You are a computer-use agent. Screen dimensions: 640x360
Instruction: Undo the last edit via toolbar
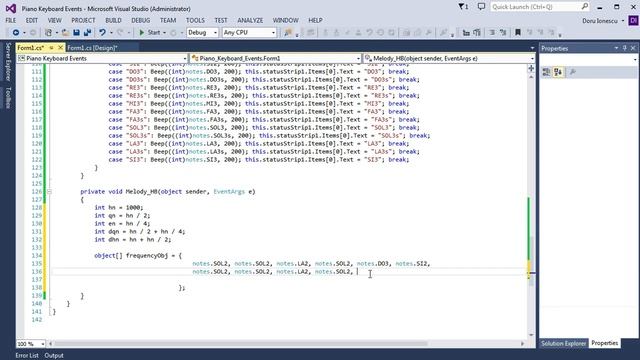pos(102,32)
